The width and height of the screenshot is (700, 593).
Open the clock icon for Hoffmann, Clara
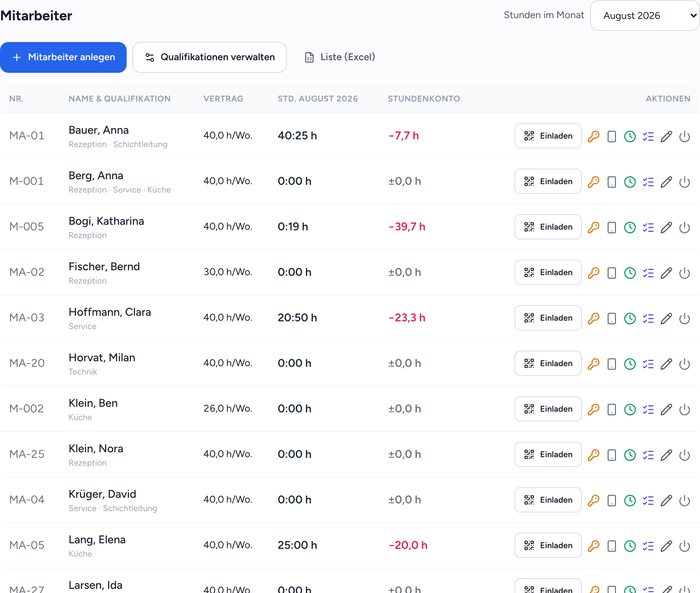[x=630, y=318]
